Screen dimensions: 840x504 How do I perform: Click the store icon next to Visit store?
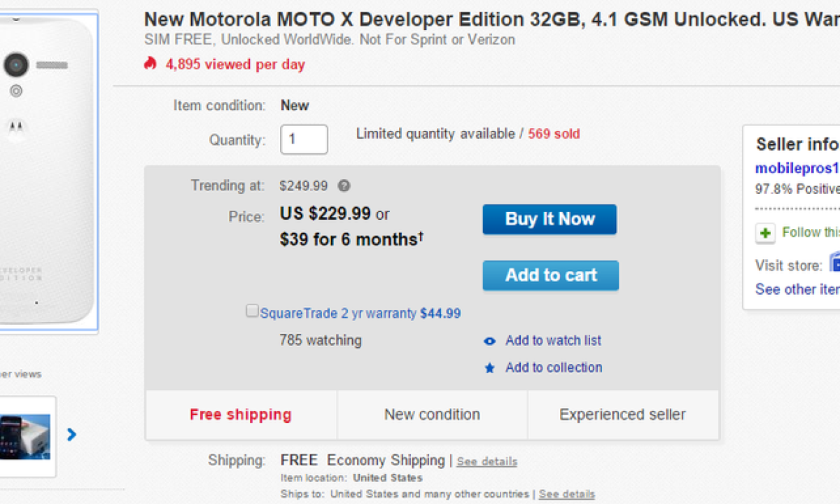(834, 264)
